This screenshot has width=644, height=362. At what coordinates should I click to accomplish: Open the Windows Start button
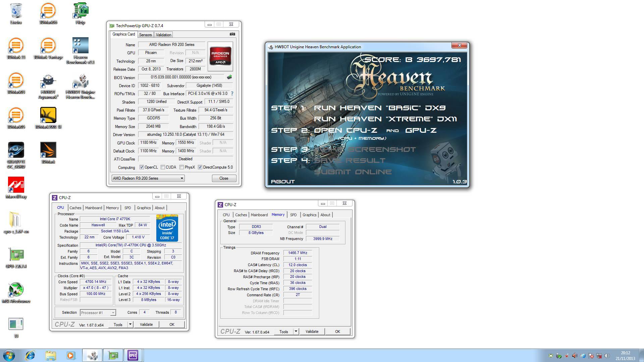[x=9, y=355]
